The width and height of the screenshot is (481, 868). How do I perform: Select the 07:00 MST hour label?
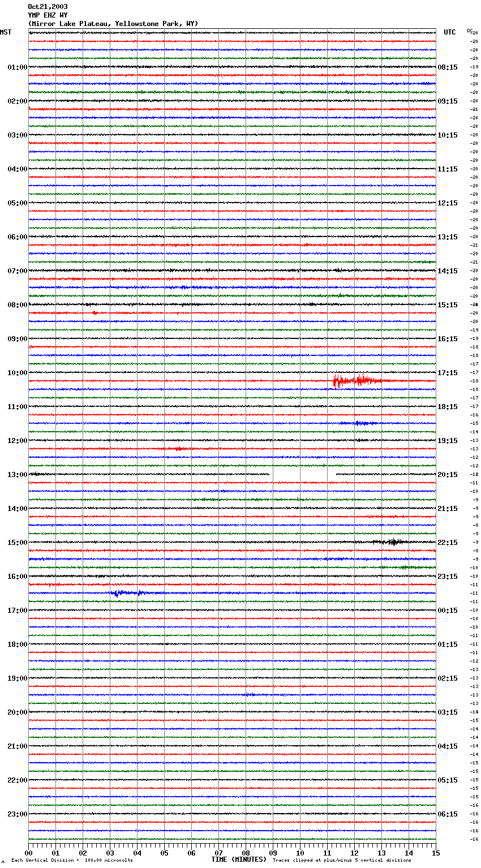coord(18,271)
